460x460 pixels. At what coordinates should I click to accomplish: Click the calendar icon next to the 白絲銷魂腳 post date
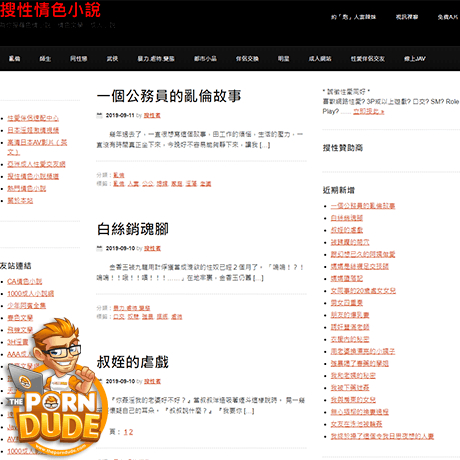[99, 248]
